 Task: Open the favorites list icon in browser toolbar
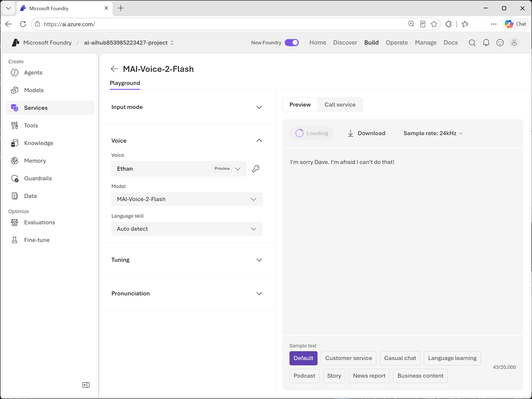point(465,24)
